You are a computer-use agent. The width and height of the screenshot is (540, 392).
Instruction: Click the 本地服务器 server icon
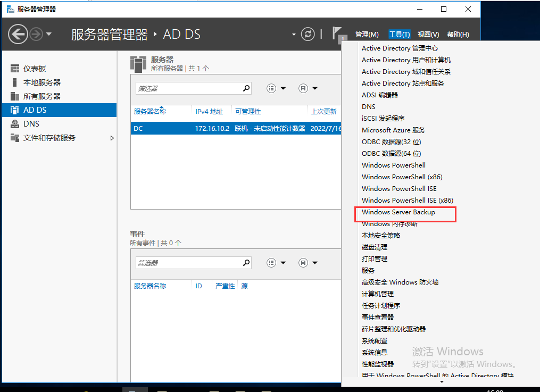[14, 82]
